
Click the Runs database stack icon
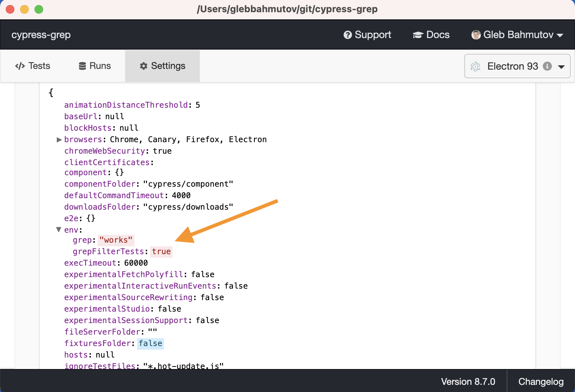pyautogui.click(x=82, y=66)
